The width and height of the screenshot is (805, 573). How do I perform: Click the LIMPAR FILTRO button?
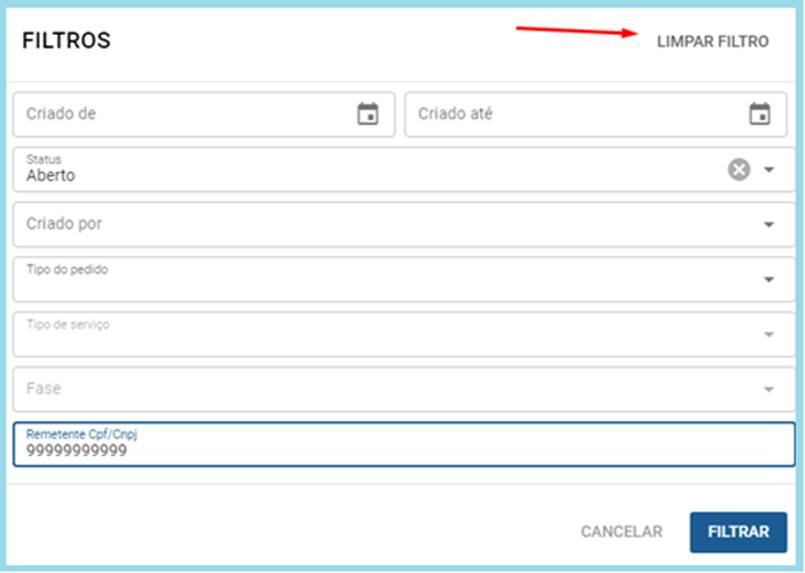point(713,42)
